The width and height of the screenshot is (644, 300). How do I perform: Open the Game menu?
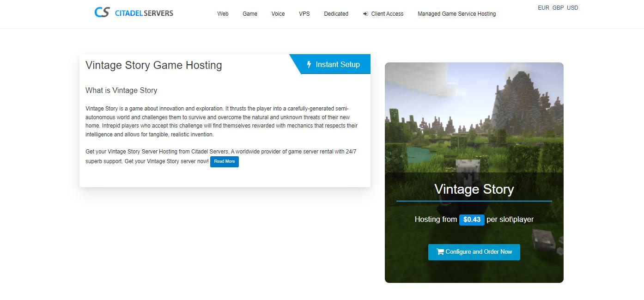point(250,14)
